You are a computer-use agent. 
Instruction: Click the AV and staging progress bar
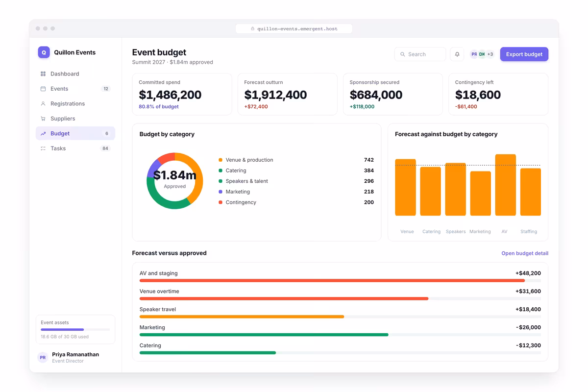340,281
